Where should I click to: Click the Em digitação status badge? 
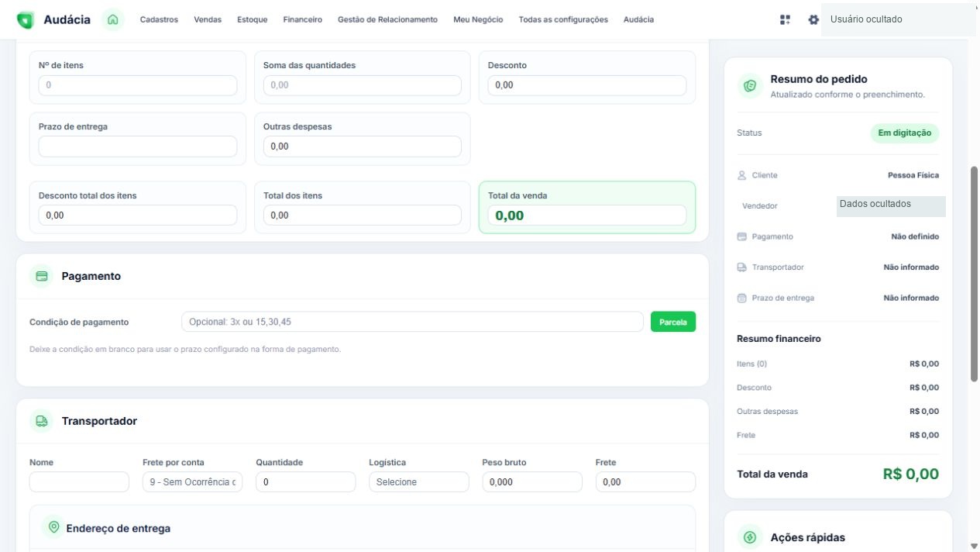click(905, 133)
